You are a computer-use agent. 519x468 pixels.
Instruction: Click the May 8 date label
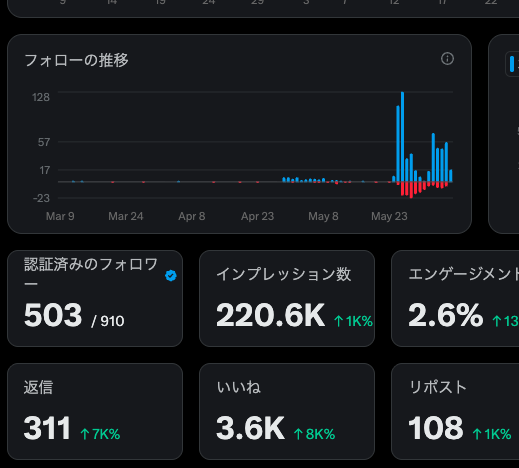click(323, 216)
